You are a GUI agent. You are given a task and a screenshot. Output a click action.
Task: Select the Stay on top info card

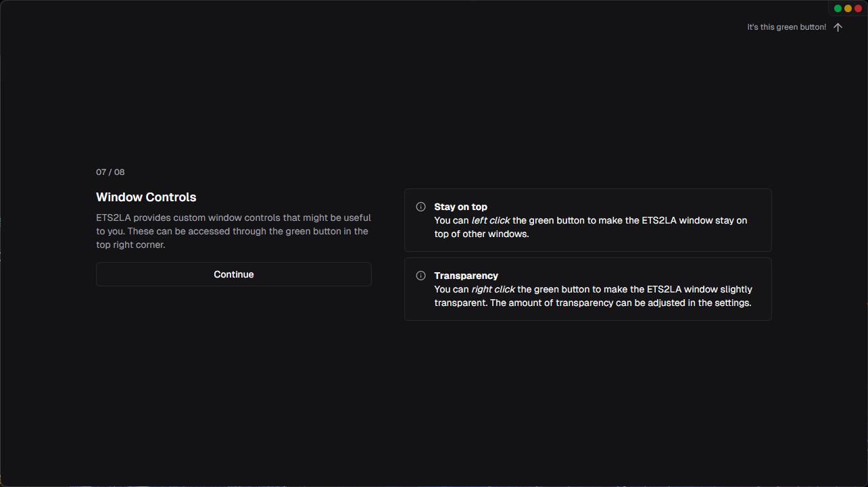click(588, 220)
